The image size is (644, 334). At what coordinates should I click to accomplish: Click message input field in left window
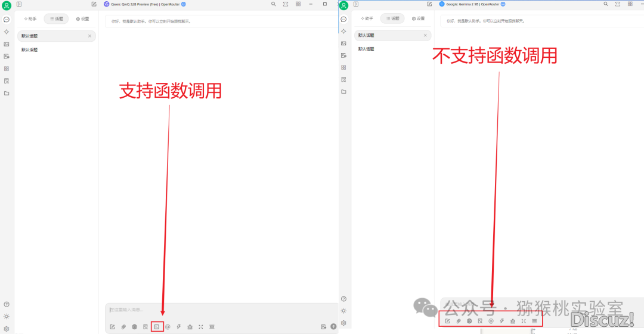(221, 310)
